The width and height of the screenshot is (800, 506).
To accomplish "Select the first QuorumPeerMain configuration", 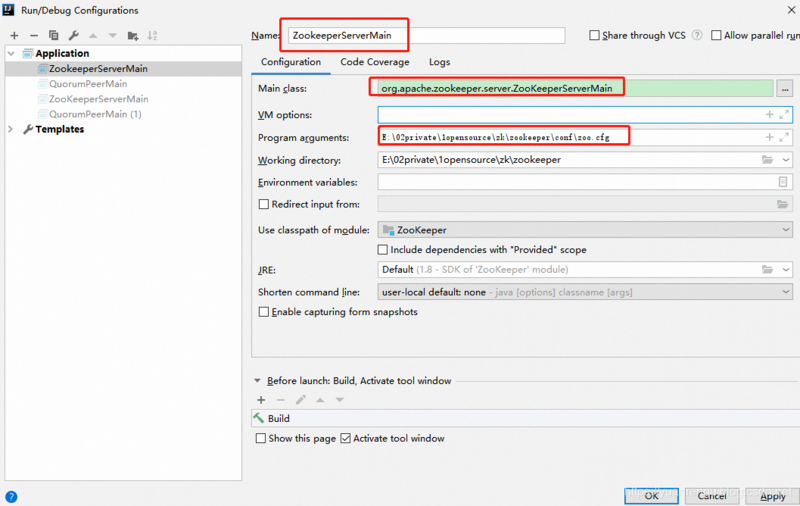I will tap(88, 84).
